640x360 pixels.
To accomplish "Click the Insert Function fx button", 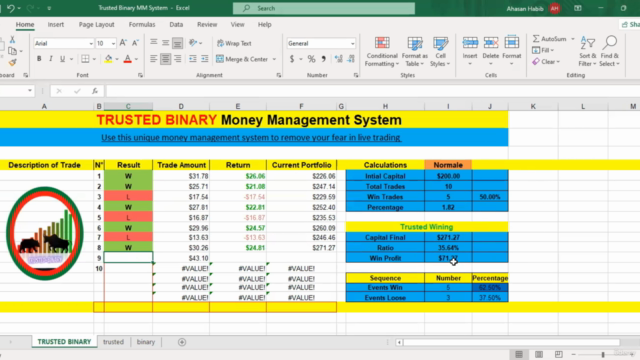I will pos(95,91).
